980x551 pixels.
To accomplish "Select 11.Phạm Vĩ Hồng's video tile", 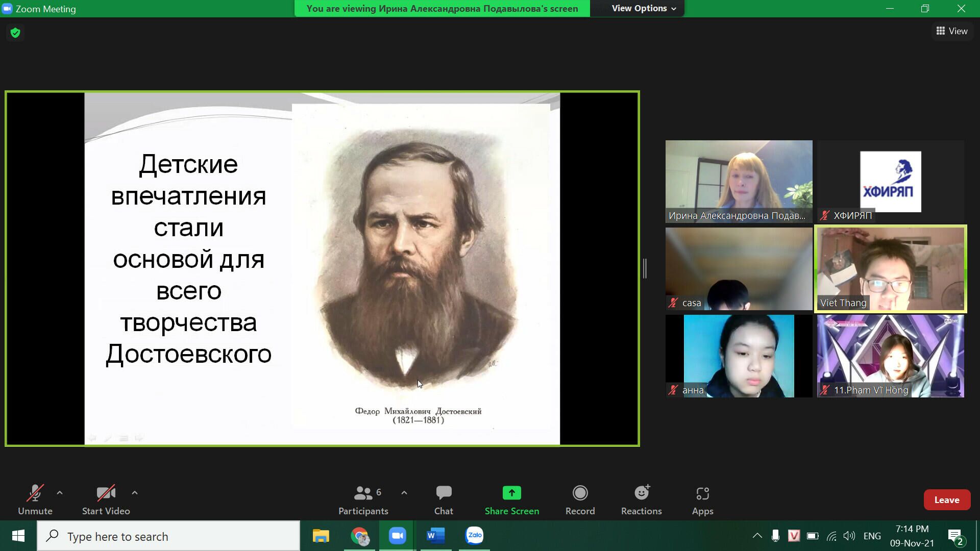I will point(890,356).
